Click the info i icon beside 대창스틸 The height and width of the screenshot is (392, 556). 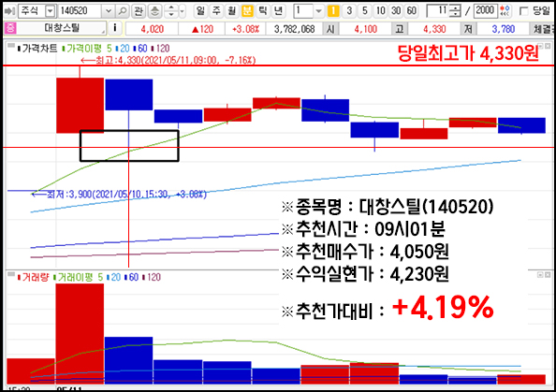click(x=114, y=28)
